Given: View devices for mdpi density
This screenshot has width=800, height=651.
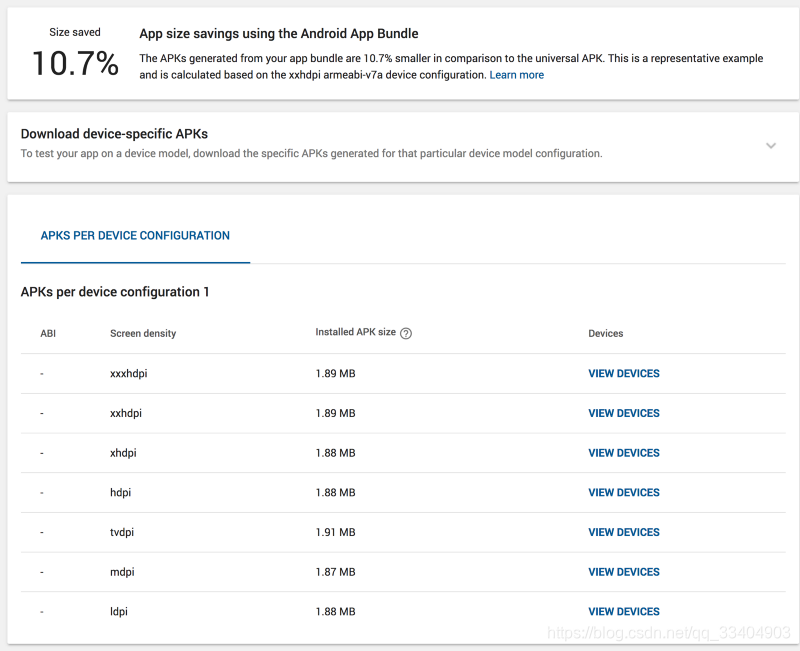Looking at the screenshot, I should (x=623, y=572).
